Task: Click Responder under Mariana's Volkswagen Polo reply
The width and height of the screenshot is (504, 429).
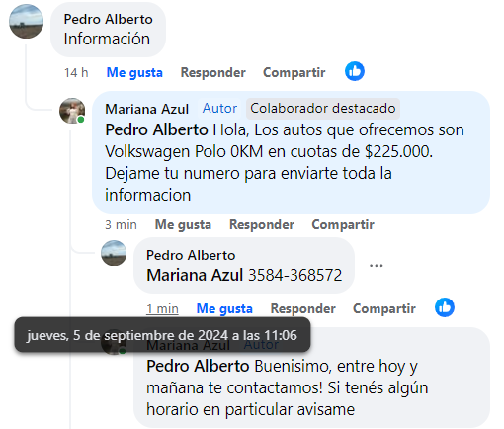Action: pyautogui.click(x=262, y=224)
